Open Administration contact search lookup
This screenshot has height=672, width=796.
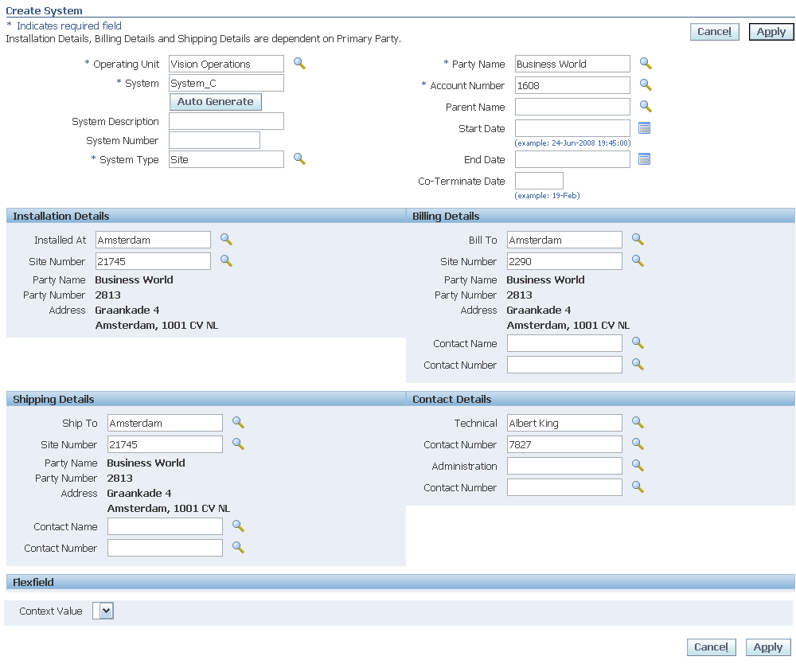coord(638,465)
